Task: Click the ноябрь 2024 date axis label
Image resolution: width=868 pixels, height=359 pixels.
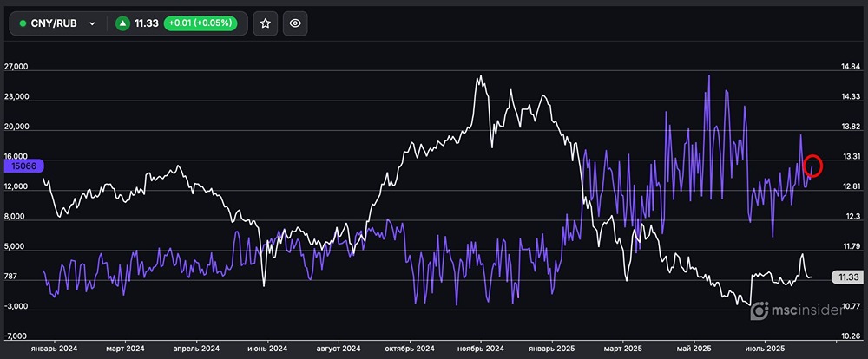Action: click(x=483, y=348)
